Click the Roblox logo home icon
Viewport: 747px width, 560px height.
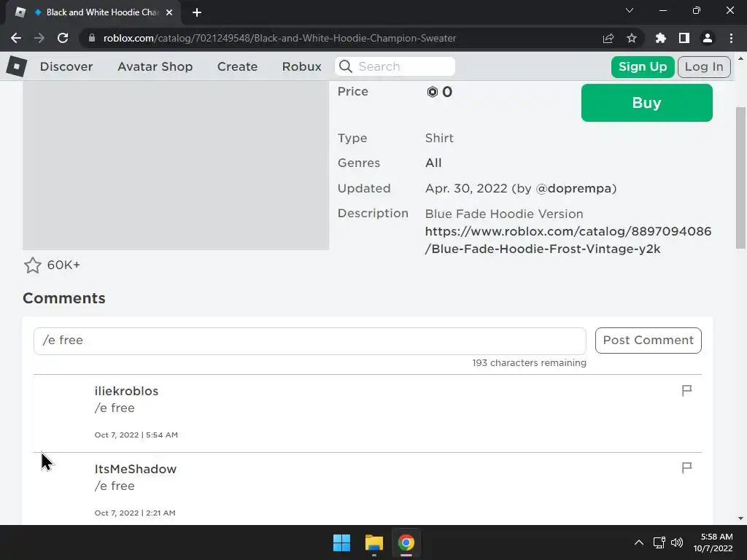tap(17, 66)
